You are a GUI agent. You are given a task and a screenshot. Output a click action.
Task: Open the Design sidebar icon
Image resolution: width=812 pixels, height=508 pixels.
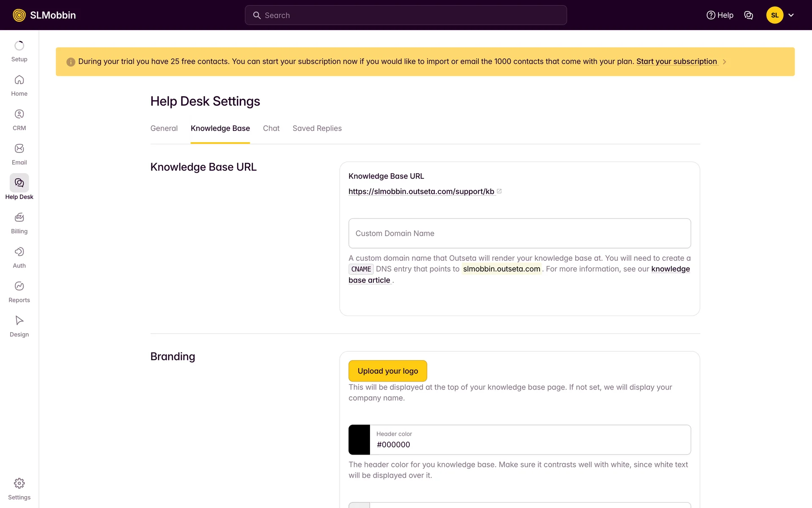(19, 320)
